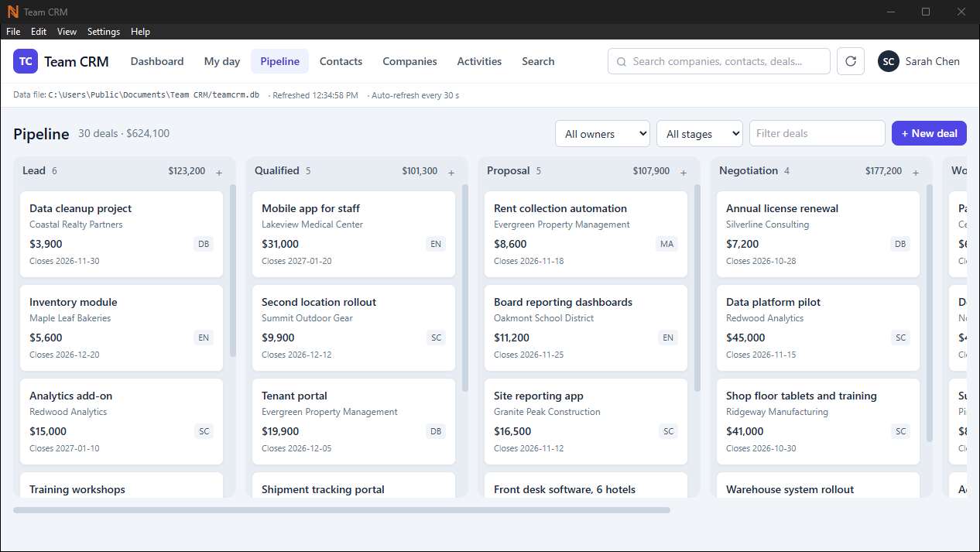Image resolution: width=980 pixels, height=552 pixels.
Task: Click EN badge on Board reporting dashboards
Action: (668, 338)
